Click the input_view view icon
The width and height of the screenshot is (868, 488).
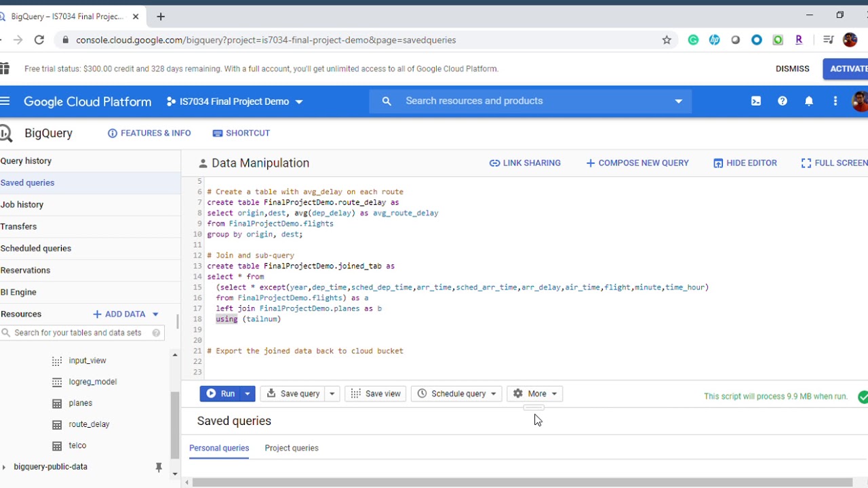(57, 361)
